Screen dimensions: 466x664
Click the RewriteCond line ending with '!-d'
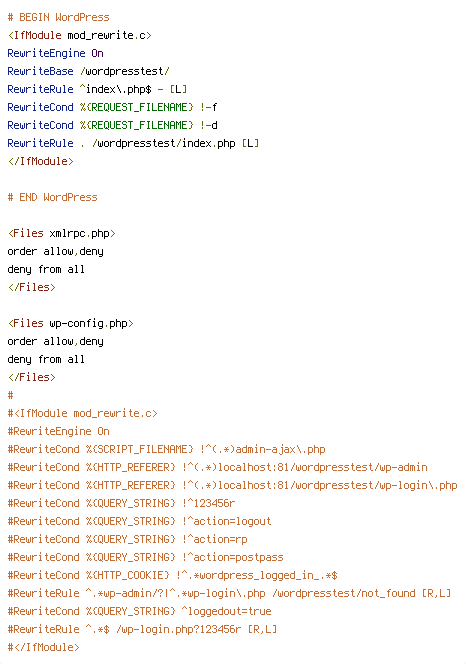[113, 125]
